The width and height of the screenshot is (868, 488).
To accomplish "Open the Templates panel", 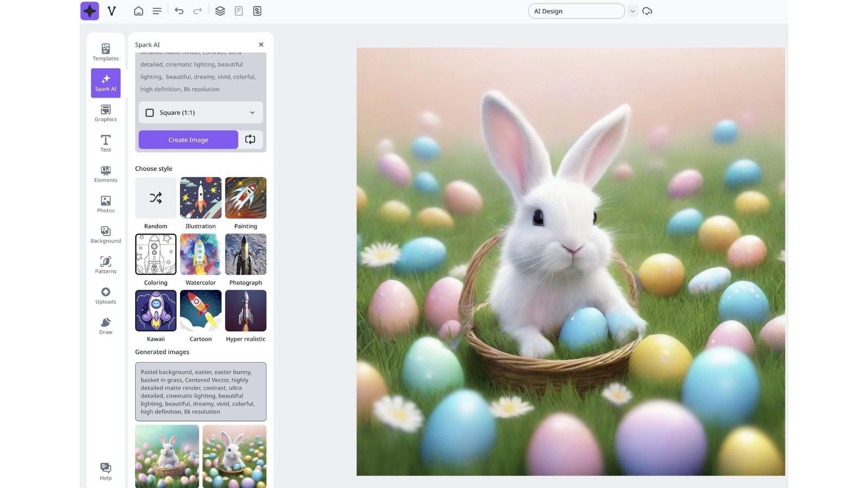I will pyautogui.click(x=105, y=51).
